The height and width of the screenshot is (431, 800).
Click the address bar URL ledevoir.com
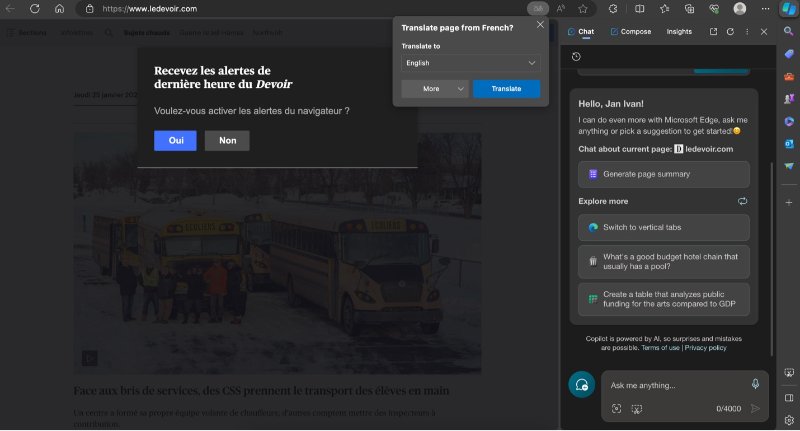click(150, 9)
